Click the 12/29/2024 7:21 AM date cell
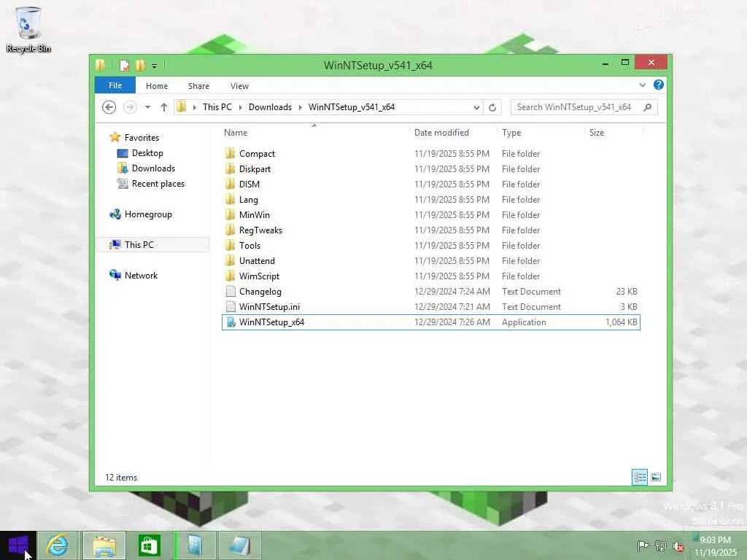This screenshot has width=747, height=560. [452, 307]
